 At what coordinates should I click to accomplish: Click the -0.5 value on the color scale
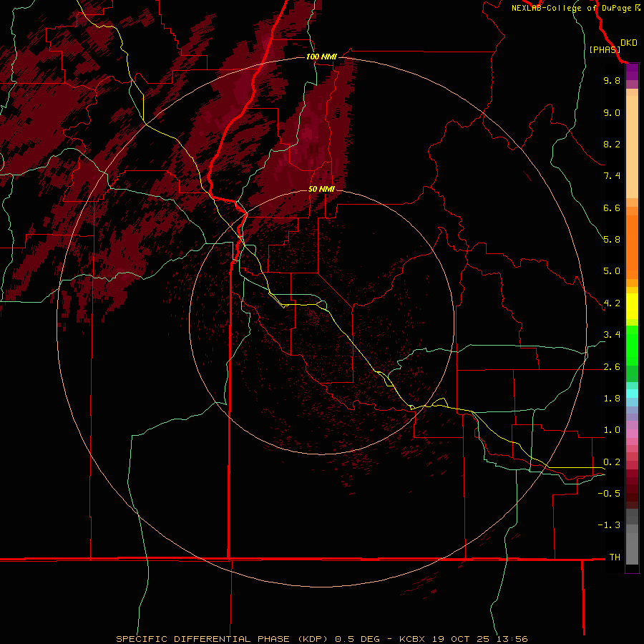(609, 494)
